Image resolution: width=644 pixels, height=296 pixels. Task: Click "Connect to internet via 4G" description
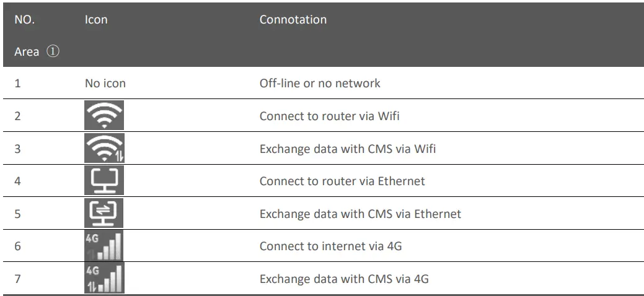[x=330, y=246]
